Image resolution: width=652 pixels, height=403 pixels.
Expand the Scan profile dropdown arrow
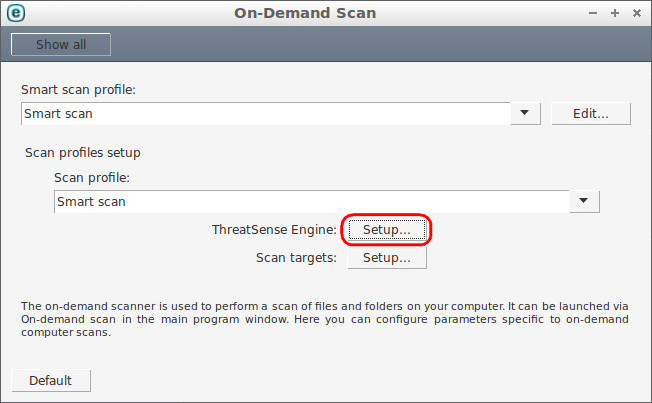(584, 202)
